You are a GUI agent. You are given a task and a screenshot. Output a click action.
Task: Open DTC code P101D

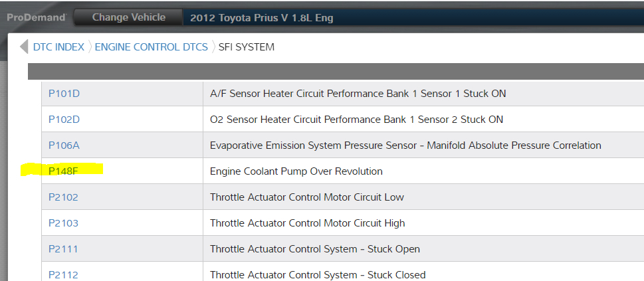pos(64,94)
